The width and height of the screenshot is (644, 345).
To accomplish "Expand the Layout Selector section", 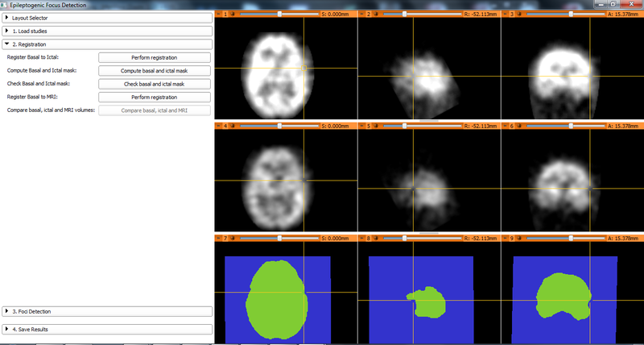I will coord(107,17).
